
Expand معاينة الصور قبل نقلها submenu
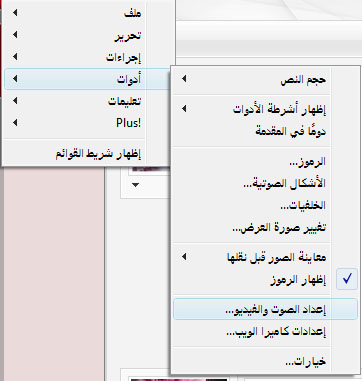(266, 257)
